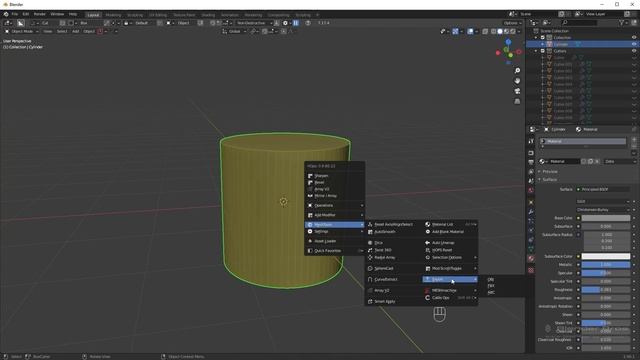Click the viewport zoom magnifier icon
The width and height of the screenshot is (640, 360).
click(517, 71)
